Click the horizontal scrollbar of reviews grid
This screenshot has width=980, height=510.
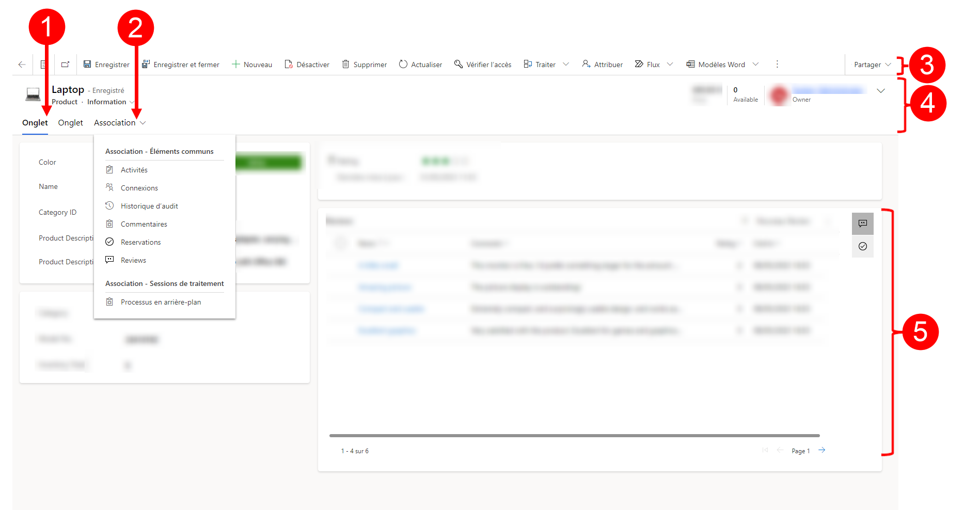tap(574, 436)
